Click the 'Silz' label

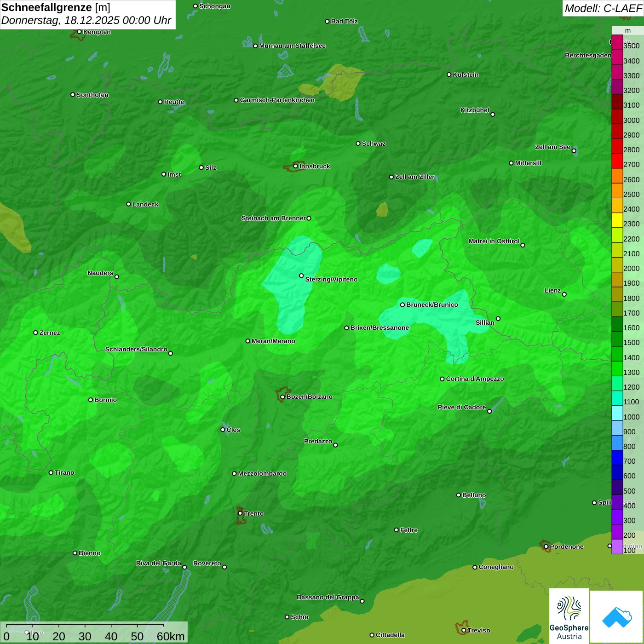tap(211, 167)
